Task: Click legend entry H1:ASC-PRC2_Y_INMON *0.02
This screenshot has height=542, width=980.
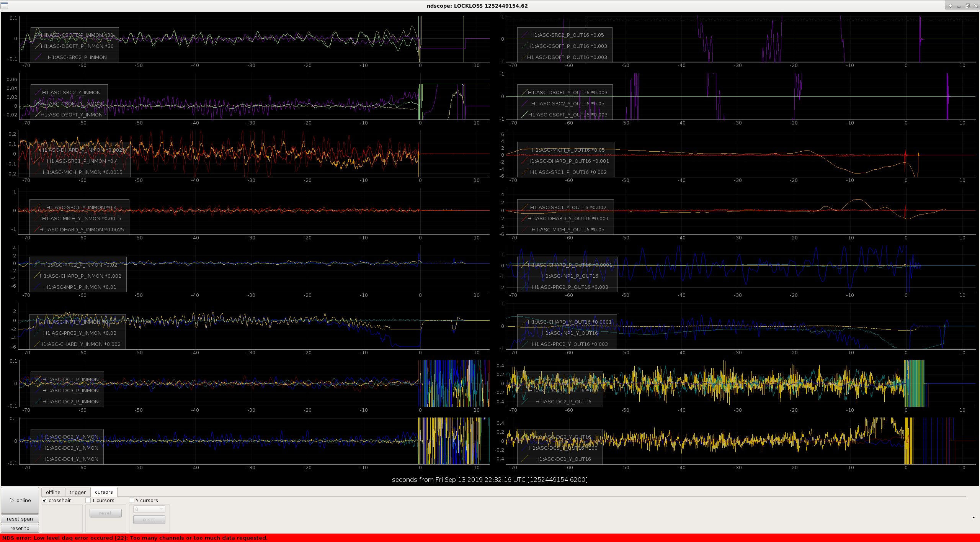Action: coord(80,333)
